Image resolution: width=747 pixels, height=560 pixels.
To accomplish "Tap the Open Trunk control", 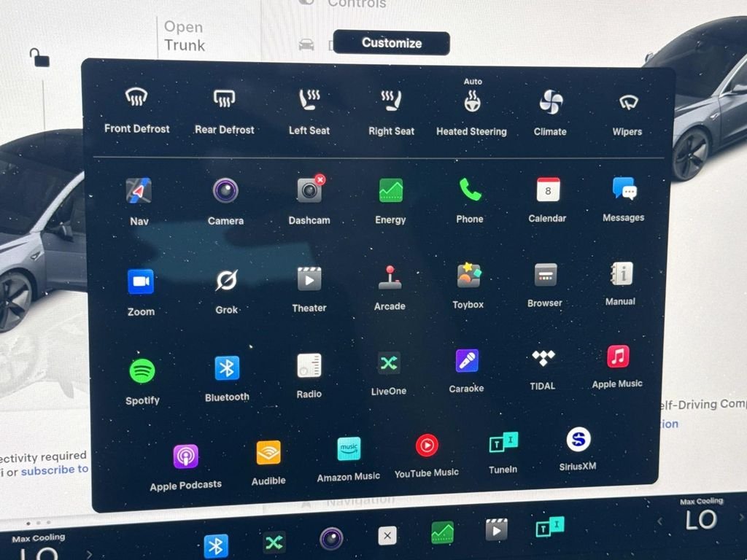I will [185, 36].
